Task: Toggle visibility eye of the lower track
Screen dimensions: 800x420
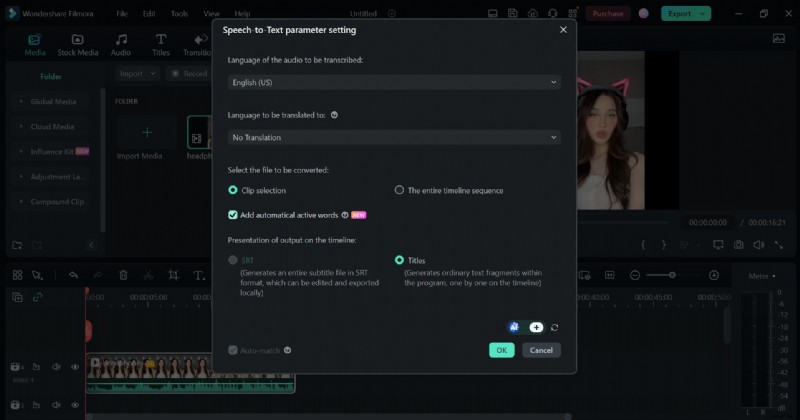Action: tap(75, 405)
